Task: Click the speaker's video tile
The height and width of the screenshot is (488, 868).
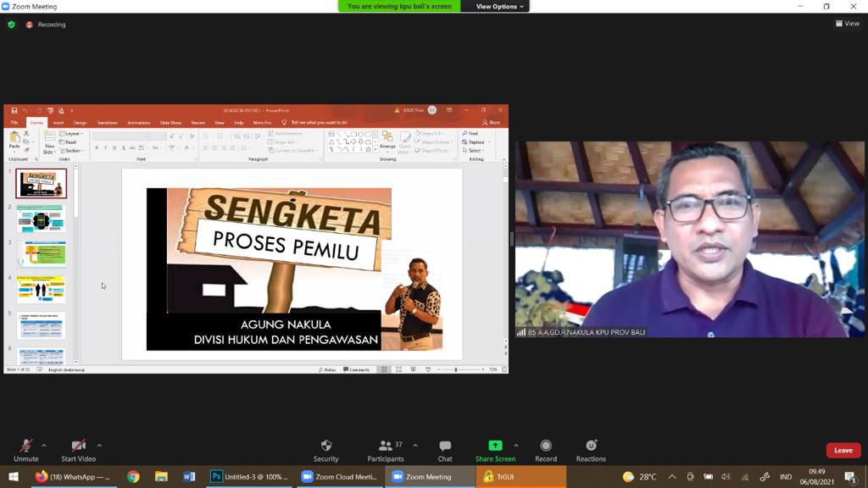Action: click(690, 240)
